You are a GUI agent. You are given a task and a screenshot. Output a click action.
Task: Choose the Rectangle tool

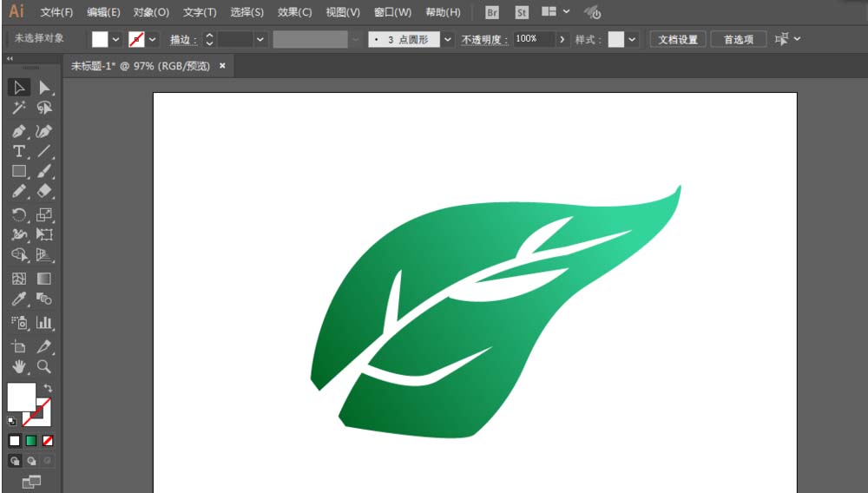(x=19, y=172)
